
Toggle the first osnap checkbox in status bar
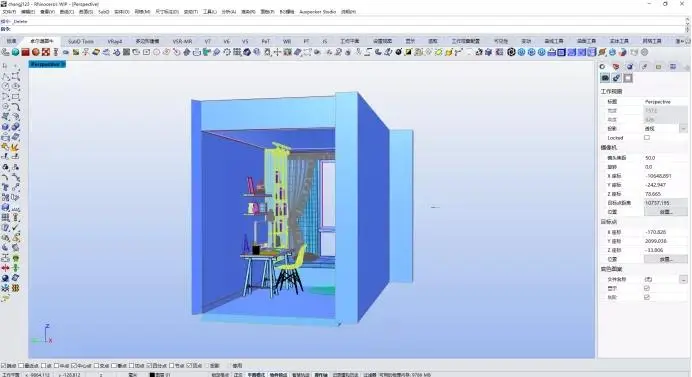[4, 366]
